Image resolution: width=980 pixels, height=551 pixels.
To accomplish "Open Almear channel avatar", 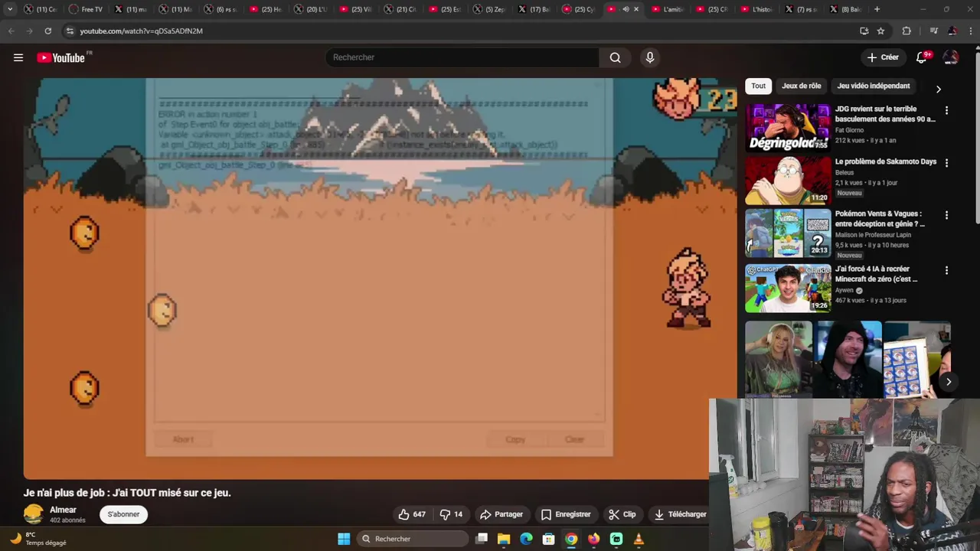I will click(x=34, y=514).
